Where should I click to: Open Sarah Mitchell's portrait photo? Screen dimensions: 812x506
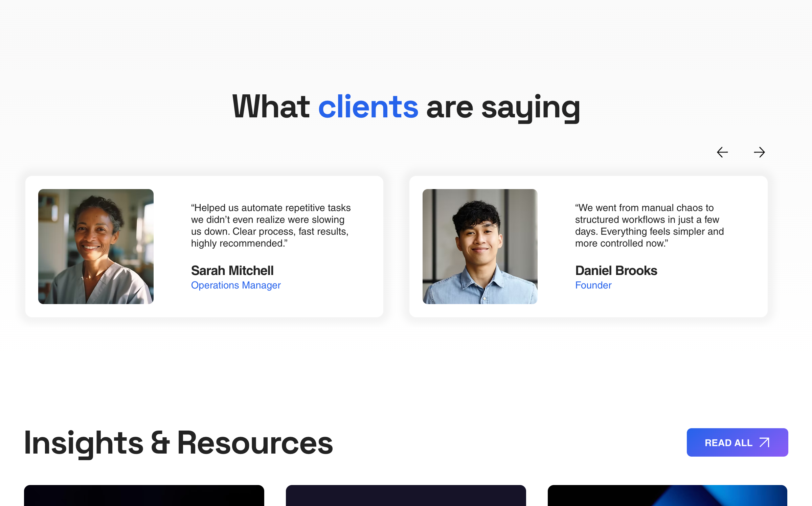point(96,246)
